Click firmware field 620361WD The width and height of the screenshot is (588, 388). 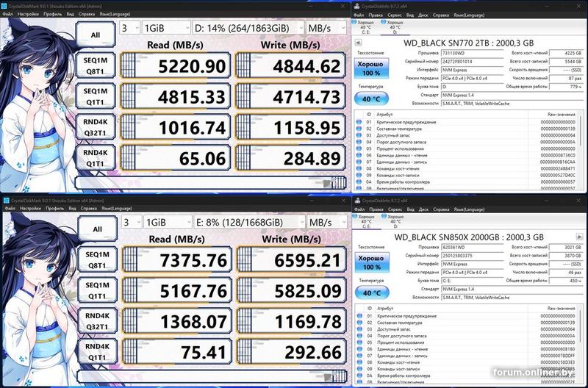tap(473, 248)
